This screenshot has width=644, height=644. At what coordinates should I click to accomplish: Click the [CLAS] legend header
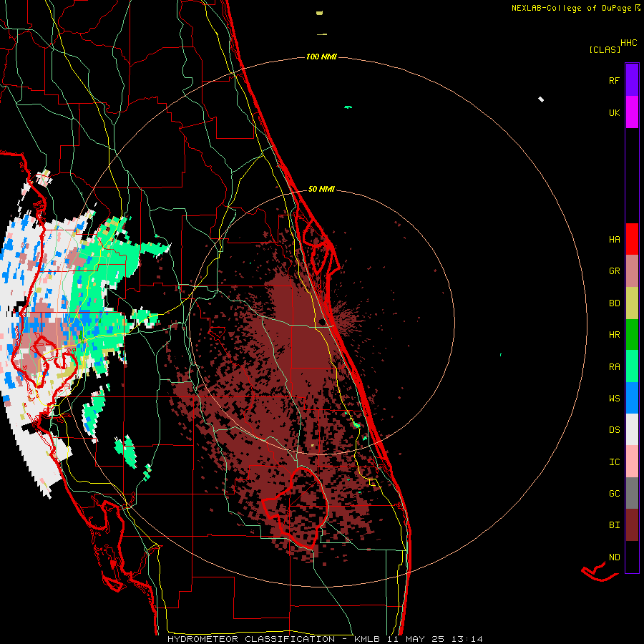pyautogui.click(x=605, y=49)
